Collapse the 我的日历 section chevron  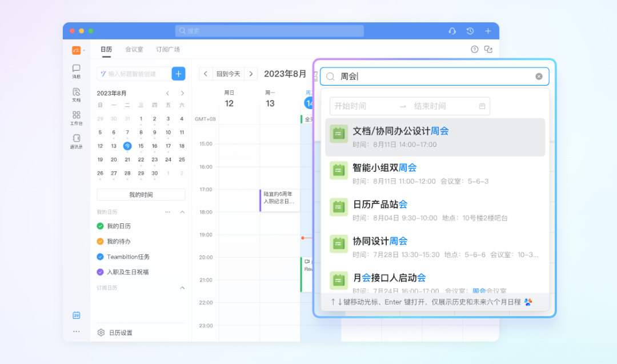click(182, 212)
